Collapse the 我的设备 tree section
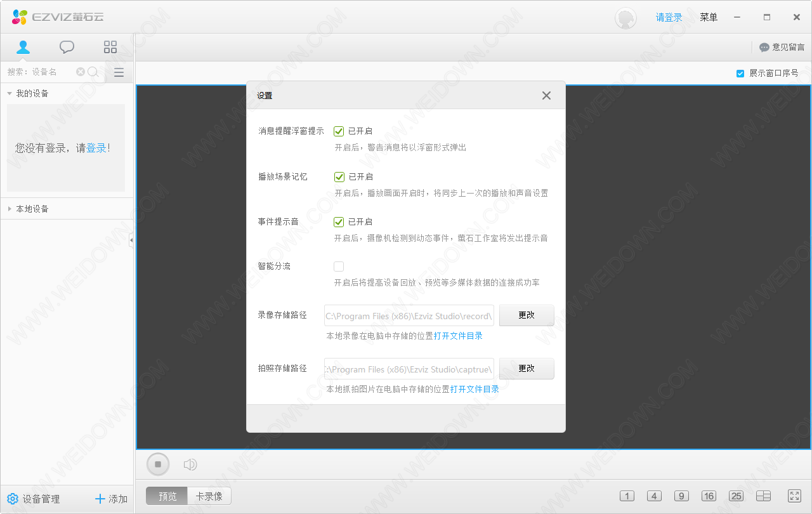Viewport: 812px width, 514px height. 10,93
